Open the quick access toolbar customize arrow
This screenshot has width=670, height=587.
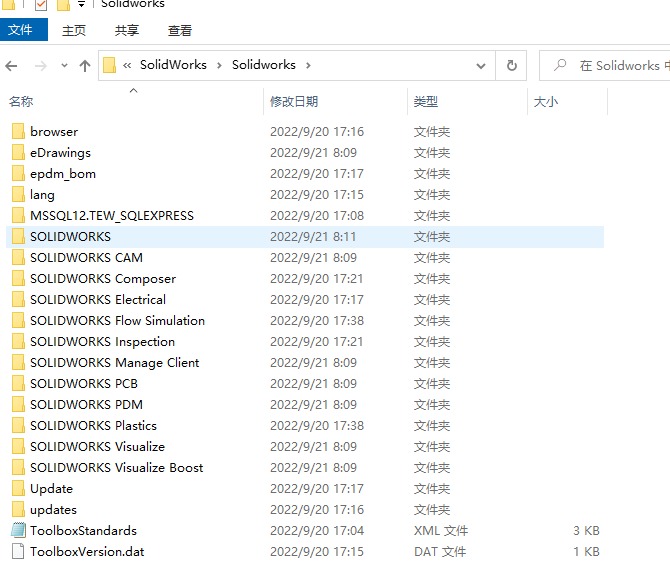click(81, 5)
